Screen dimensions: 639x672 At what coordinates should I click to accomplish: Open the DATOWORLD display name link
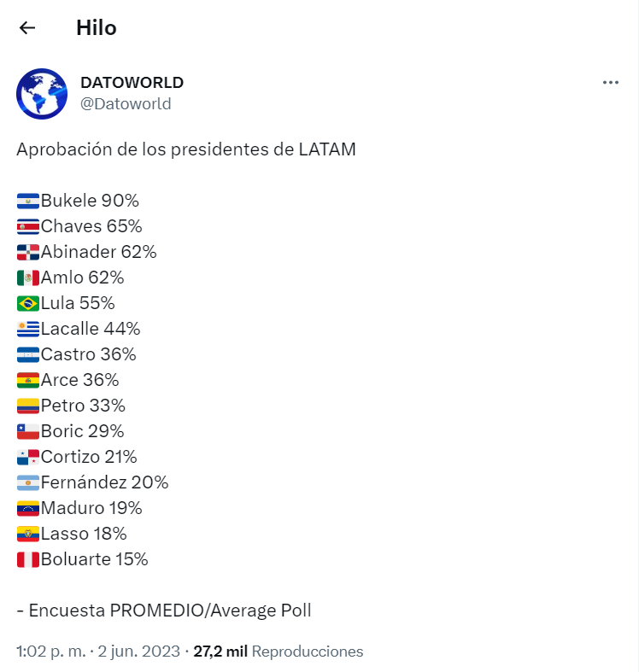coord(132,82)
